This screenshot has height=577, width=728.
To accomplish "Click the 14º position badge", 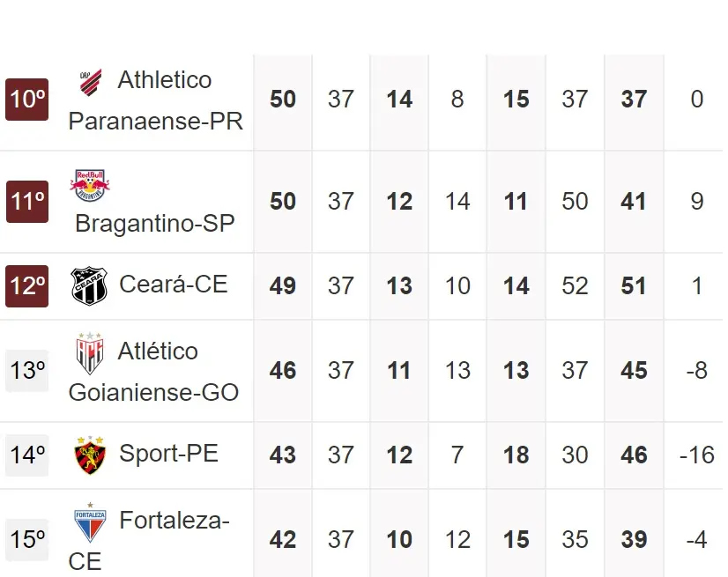I will (27, 455).
